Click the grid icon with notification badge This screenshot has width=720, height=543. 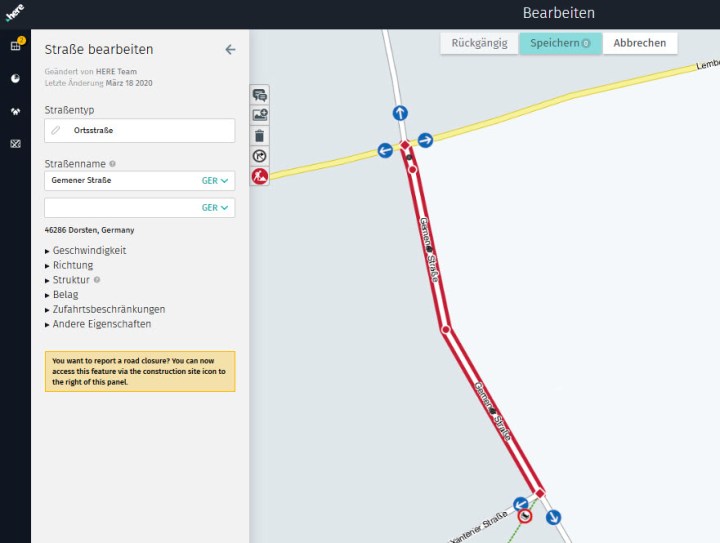click(x=15, y=46)
